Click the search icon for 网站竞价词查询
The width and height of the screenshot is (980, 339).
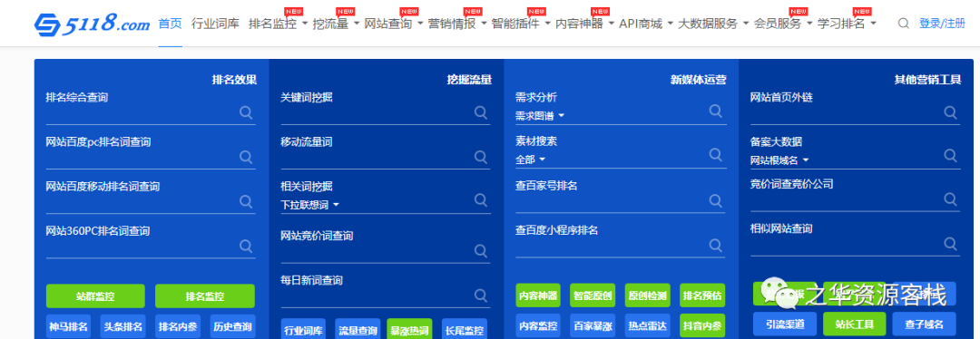481,250
